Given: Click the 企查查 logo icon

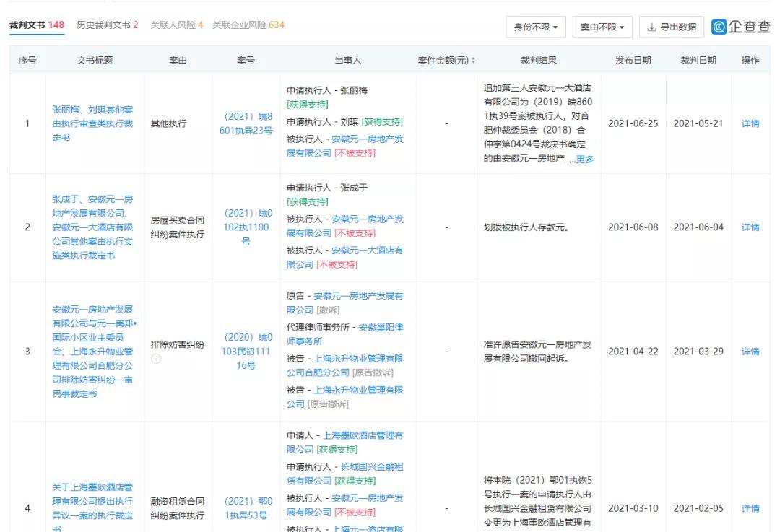Looking at the screenshot, I should pos(718,27).
